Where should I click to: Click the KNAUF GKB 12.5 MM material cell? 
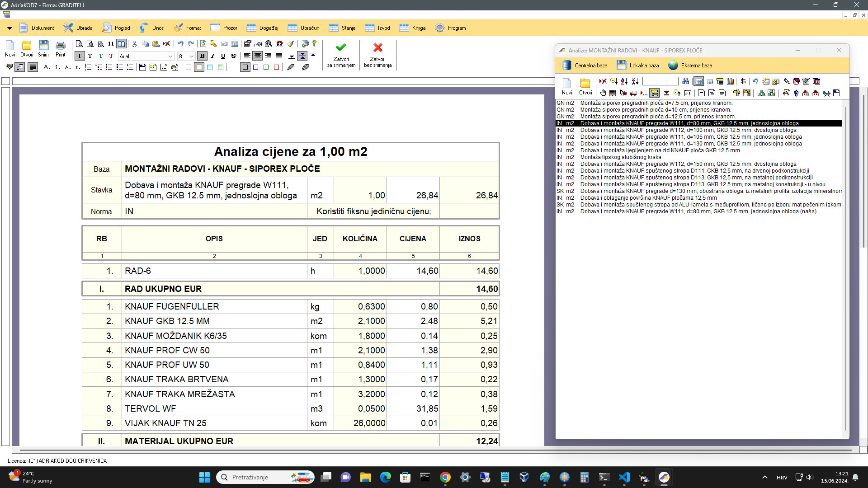click(214, 321)
